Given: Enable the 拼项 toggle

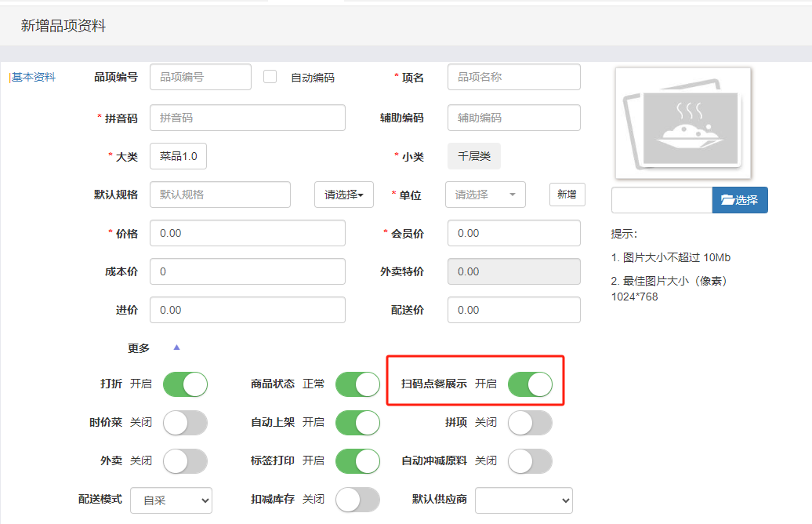Looking at the screenshot, I should pos(531,423).
